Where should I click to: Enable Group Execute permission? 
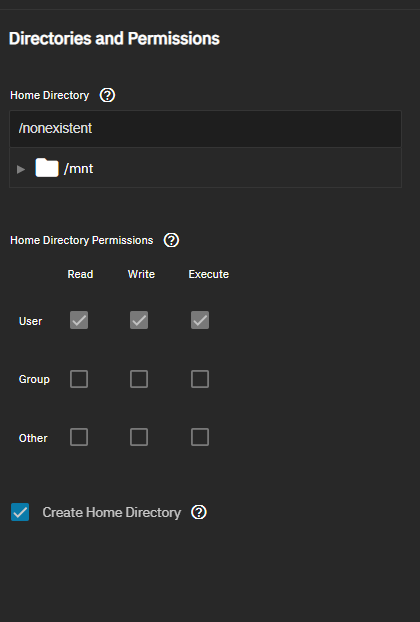(200, 379)
